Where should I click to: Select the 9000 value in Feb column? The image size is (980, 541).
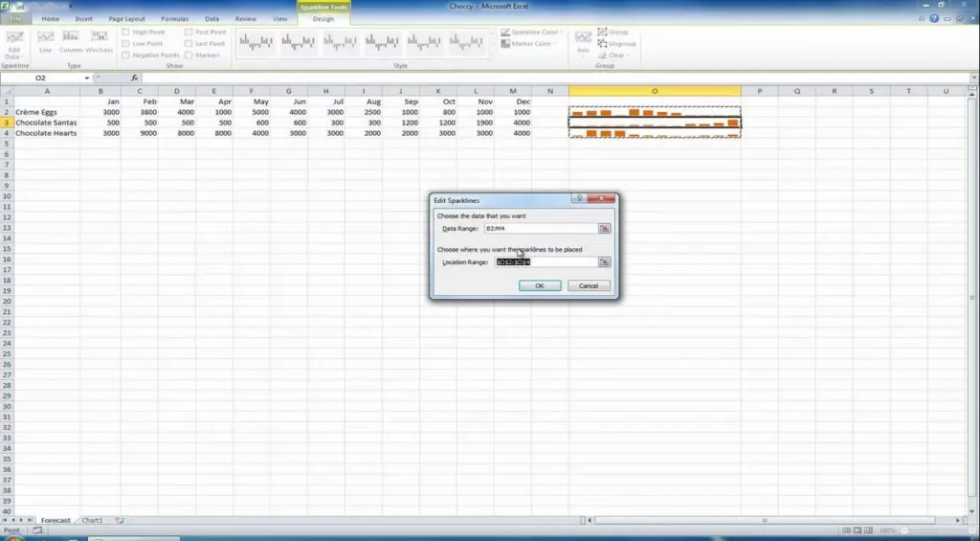(x=140, y=134)
